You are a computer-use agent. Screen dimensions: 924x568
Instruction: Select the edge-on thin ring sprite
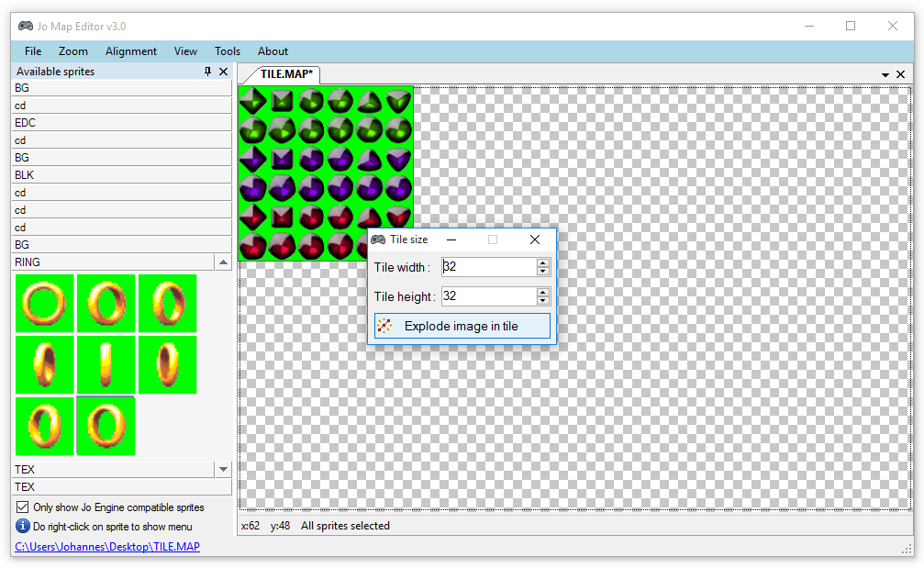(106, 364)
